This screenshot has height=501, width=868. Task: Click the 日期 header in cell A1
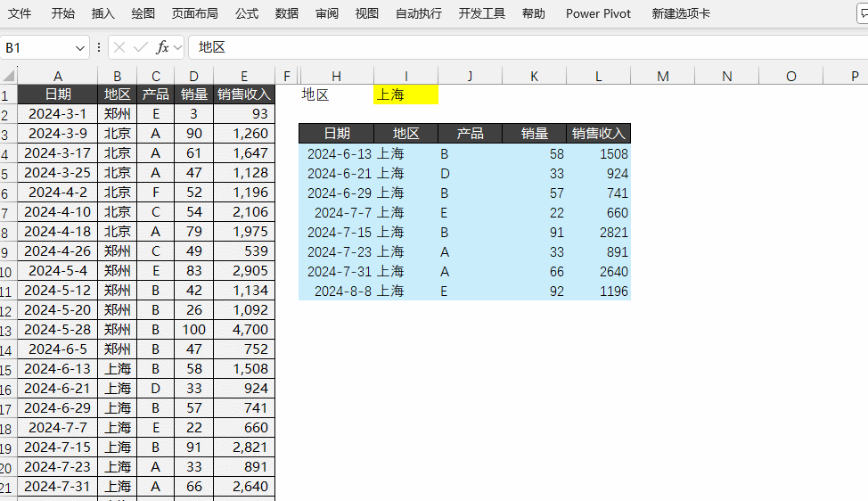point(58,94)
